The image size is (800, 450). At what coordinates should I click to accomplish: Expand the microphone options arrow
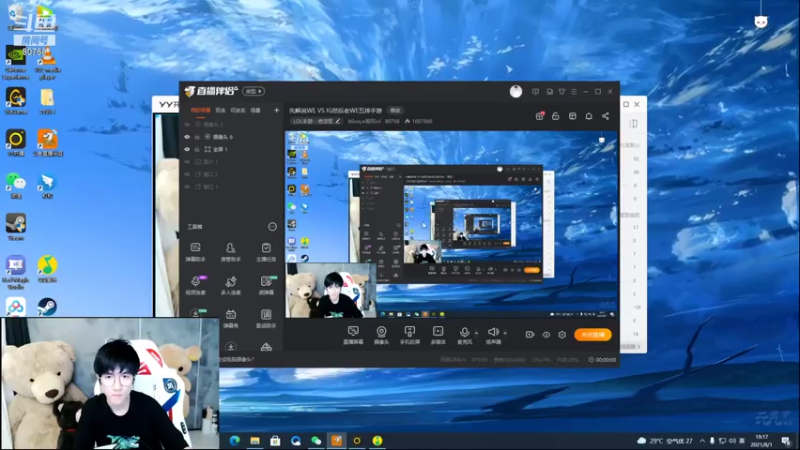[x=477, y=333]
